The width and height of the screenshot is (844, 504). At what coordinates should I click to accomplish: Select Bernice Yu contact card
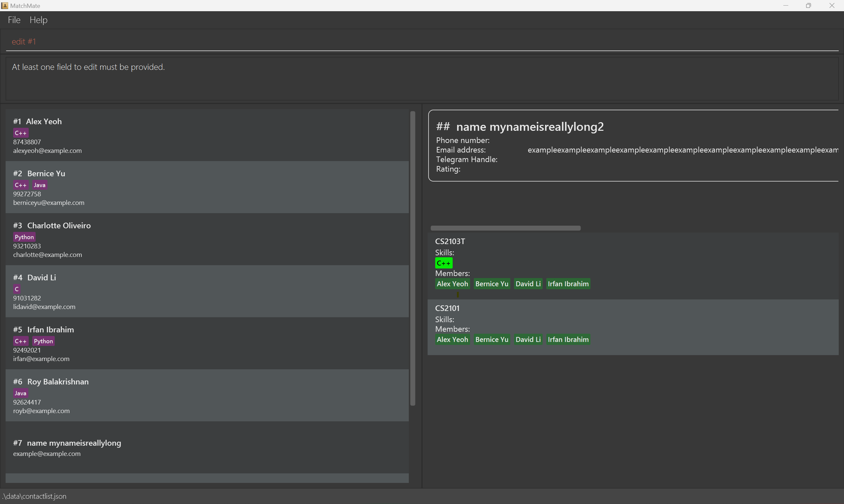click(207, 187)
